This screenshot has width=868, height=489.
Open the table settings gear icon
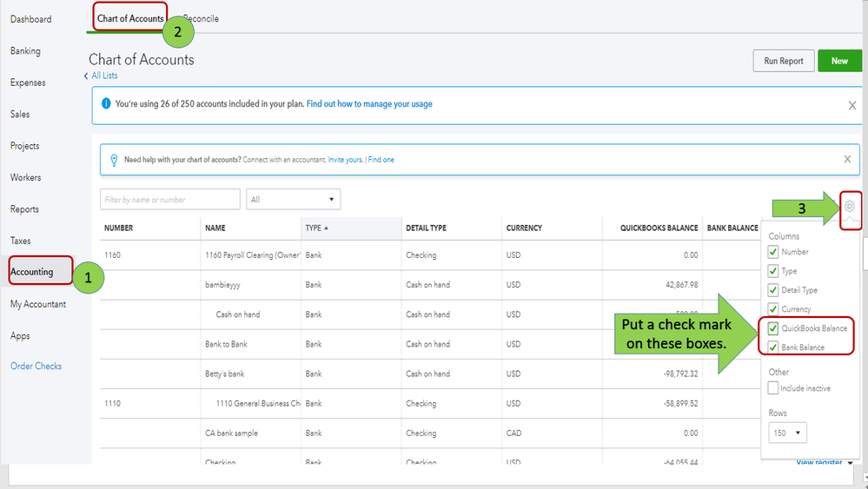[x=849, y=207]
